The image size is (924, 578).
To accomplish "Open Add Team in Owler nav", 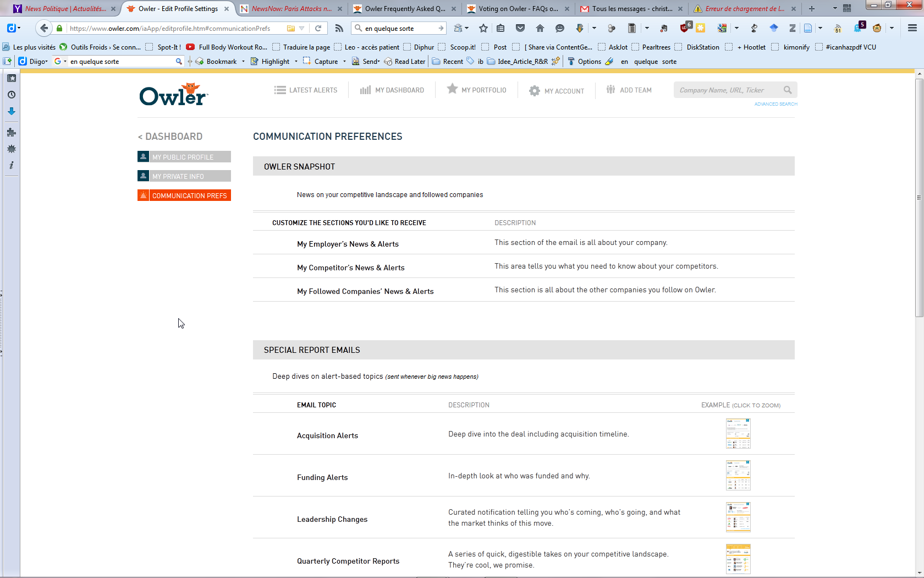I will coord(629,90).
